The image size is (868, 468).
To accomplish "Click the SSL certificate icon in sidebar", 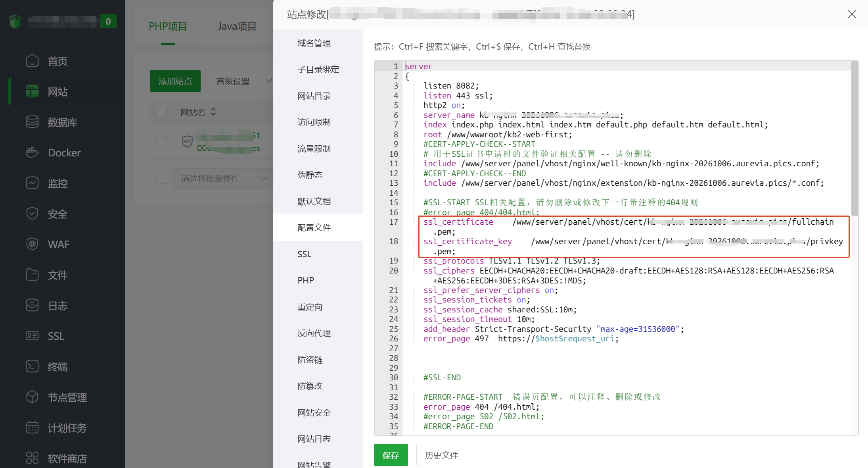I will pos(32,336).
